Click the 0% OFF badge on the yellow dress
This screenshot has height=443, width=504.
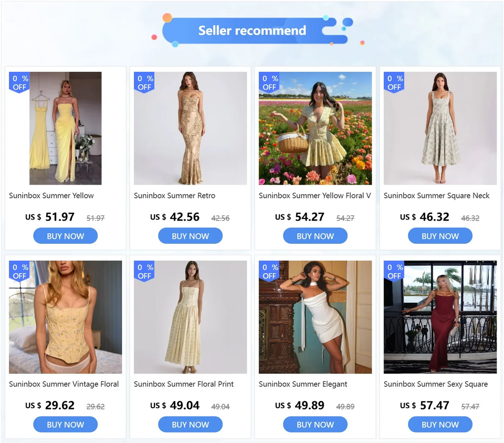click(x=19, y=82)
